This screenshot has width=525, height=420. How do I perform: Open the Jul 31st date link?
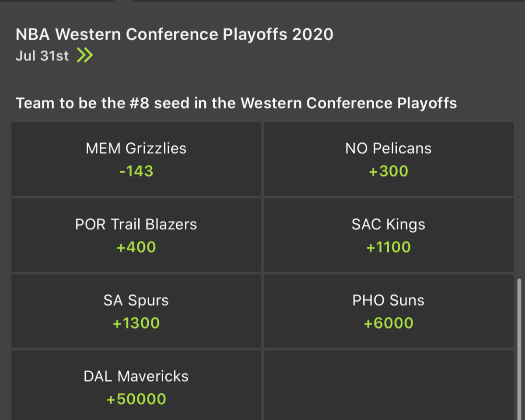point(42,56)
